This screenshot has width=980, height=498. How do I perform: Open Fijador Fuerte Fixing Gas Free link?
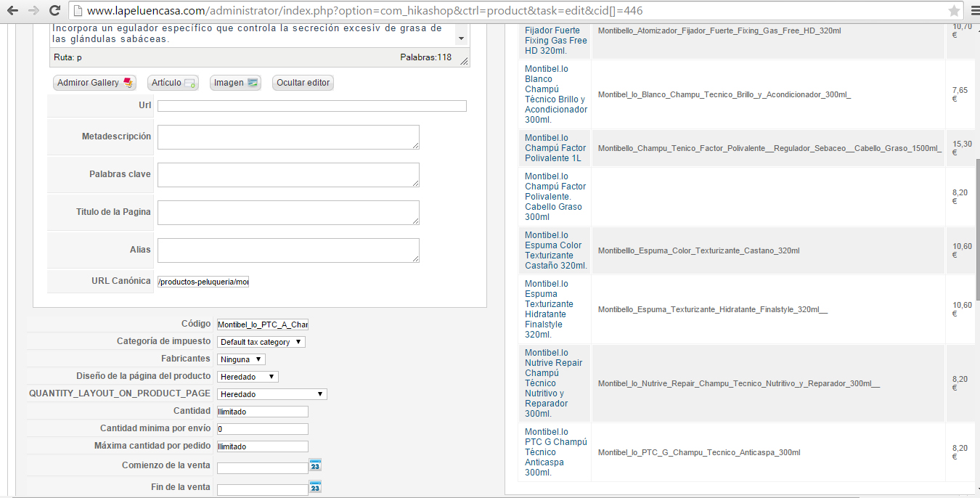pos(555,41)
